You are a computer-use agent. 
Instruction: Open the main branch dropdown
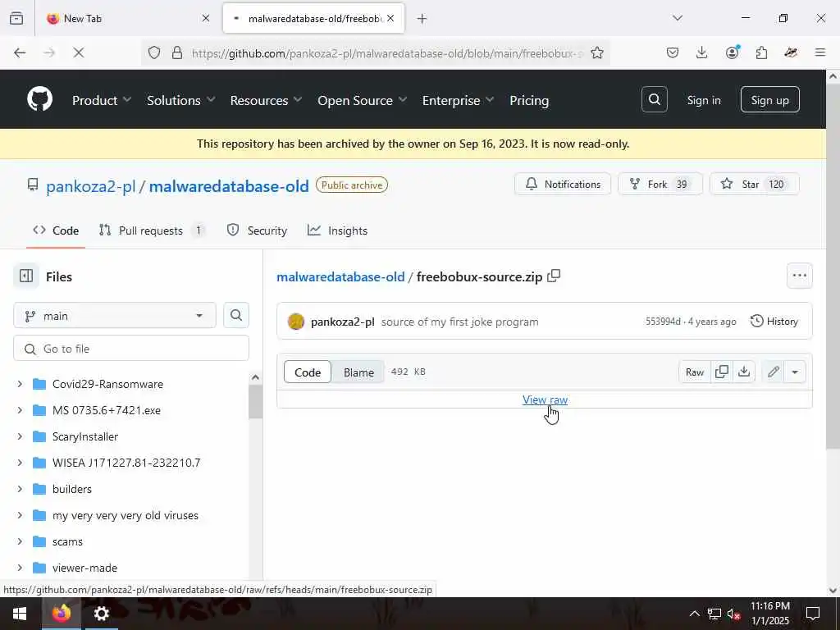tap(115, 316)
